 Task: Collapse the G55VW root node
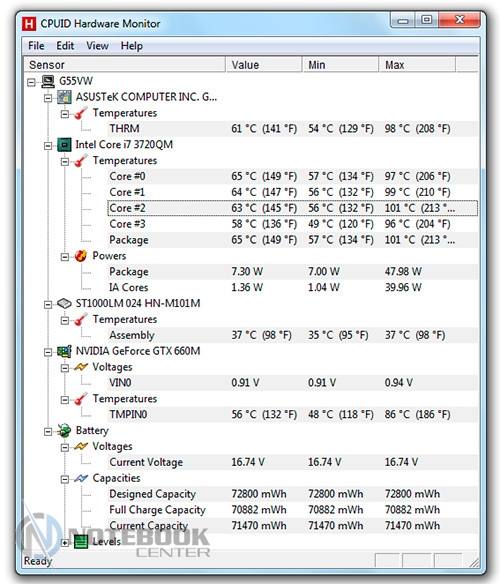[32, 82]
